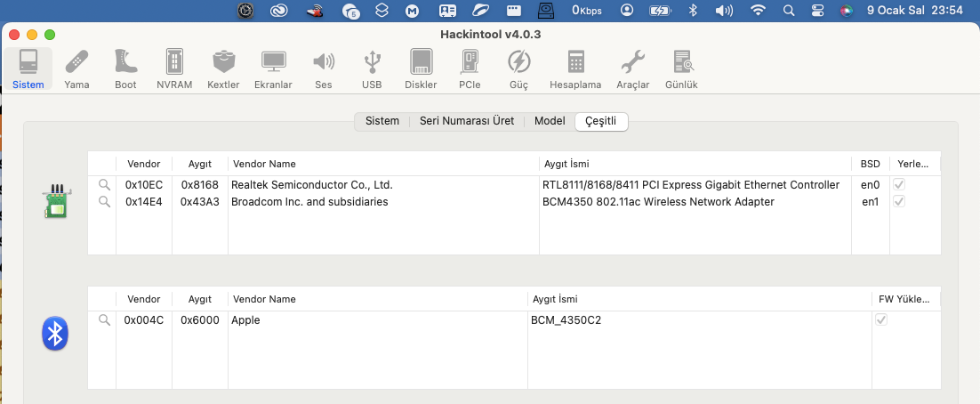Toggle the built-in checkbox for Broadcom en1
The height and width of the screenshot is (404, 980).
899,202
